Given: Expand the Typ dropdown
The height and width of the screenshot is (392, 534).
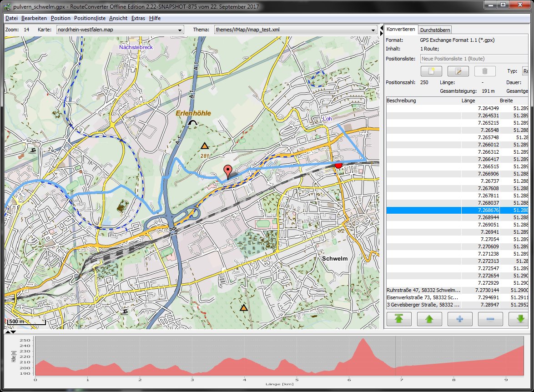Looking at the screenshot, I should (x=525, y=71).
